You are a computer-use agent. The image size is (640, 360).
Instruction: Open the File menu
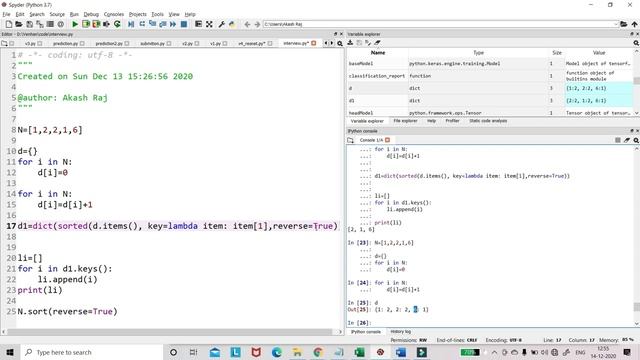[7, 14]
